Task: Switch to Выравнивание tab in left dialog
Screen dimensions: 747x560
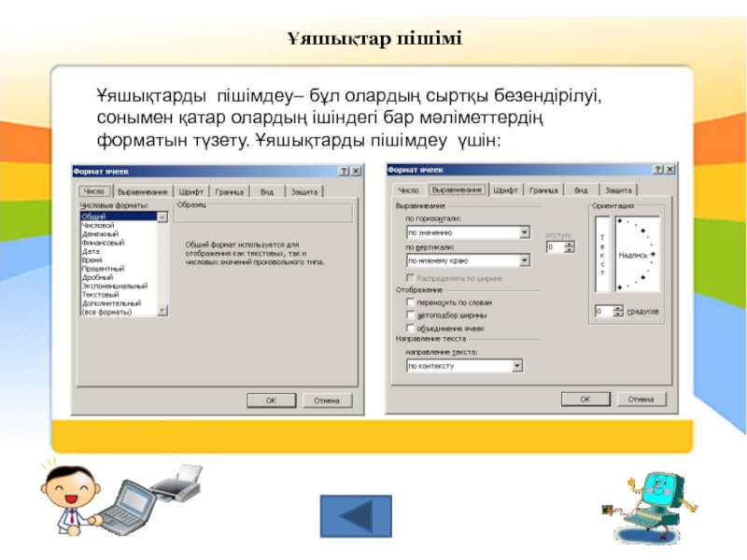Action: pos(142,192)
